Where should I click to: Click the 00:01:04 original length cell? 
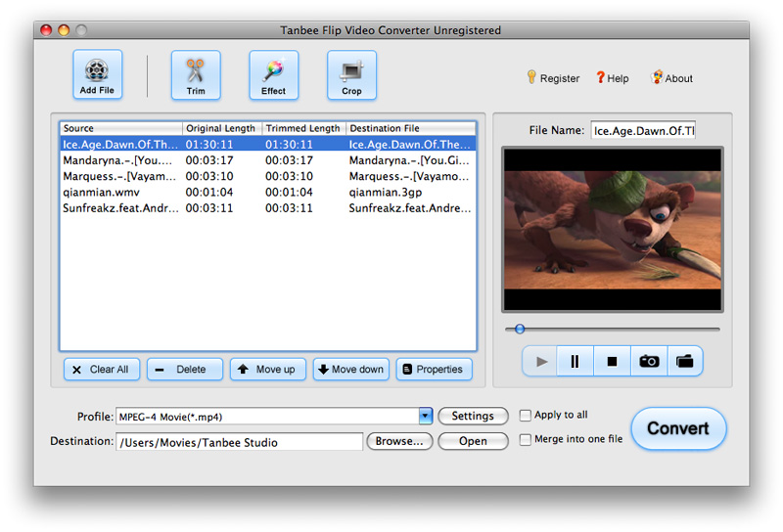pos(209,192)
